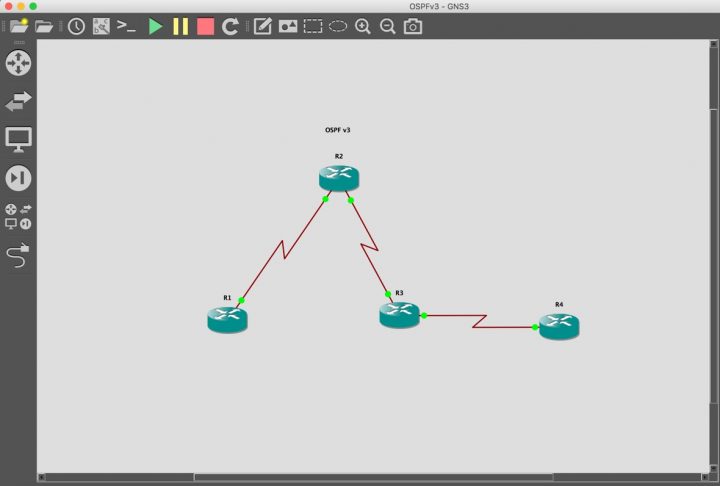The image size is (720, 486).
Task: Expand the routers device list
Action: [19, 63]
